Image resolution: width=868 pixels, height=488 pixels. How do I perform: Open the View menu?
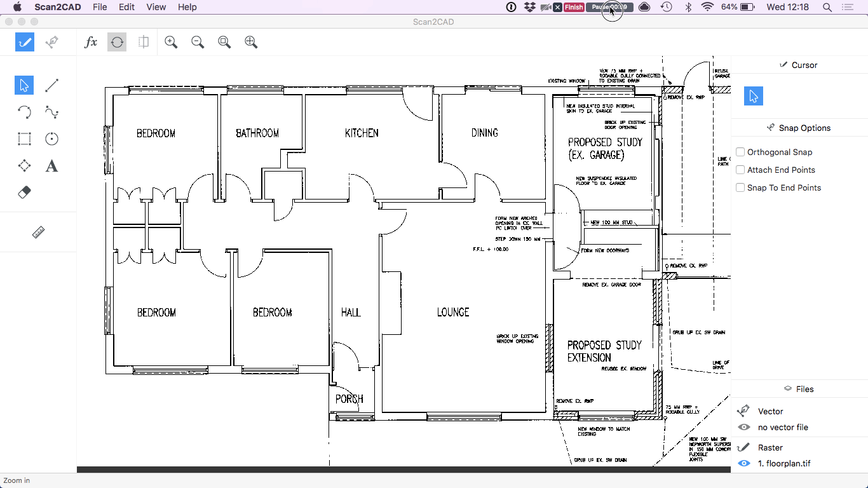pyautogui.click(x=156, y=7)
